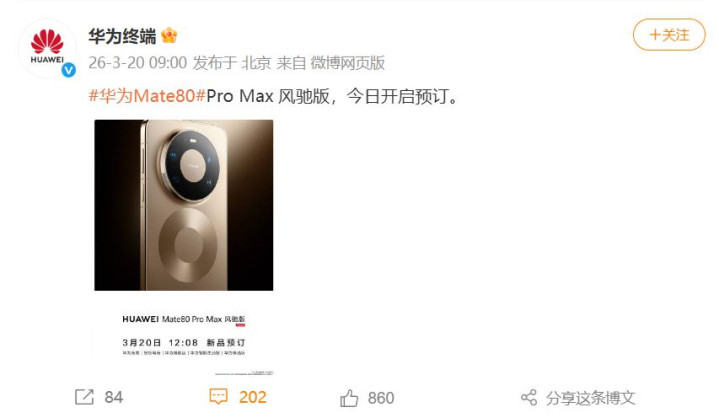Click the 微博网页版 source link

pyautogui.click(x=348, y=63)
